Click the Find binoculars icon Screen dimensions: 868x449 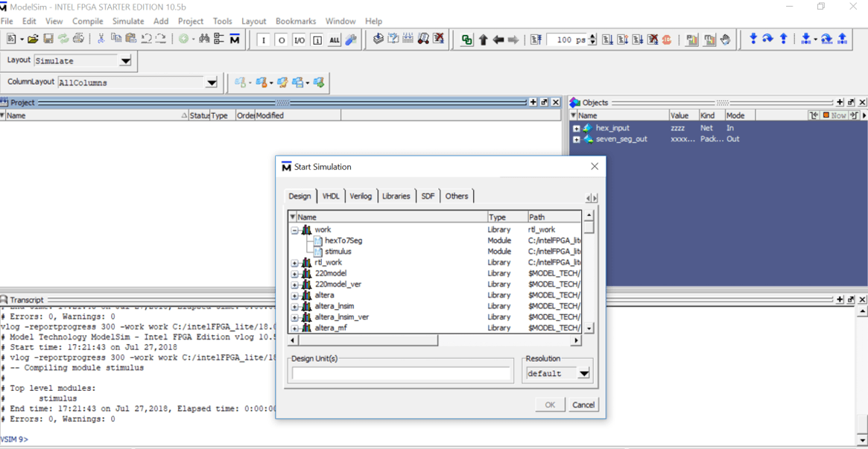click(x=203, y=39)
